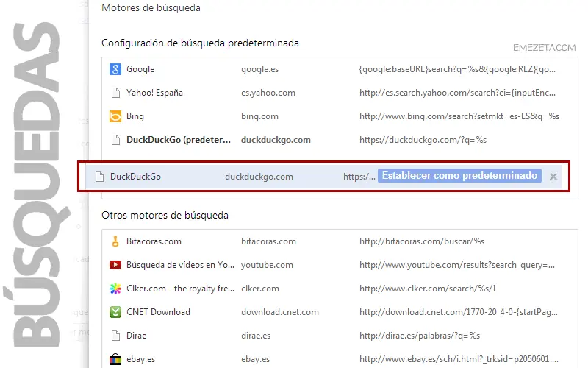This screenshot has width=588, height=368.
Task: Click the es.yahoo.com keyword
Action: 268,93
